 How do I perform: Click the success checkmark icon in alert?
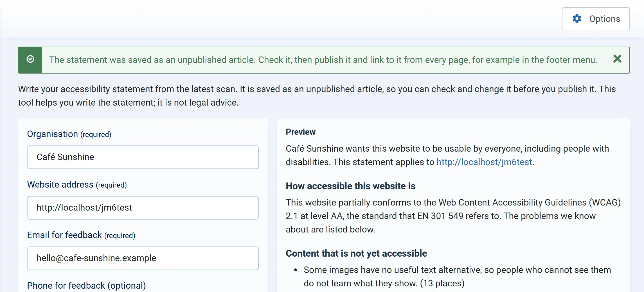[30, 59]
